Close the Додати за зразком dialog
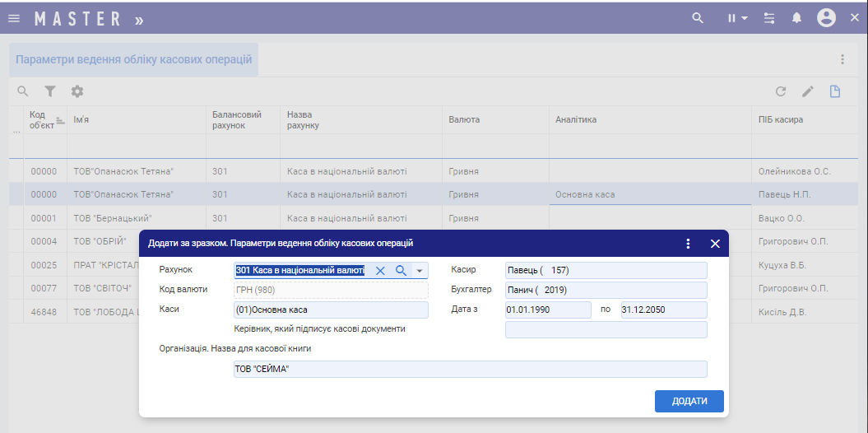868x433 pixels. point(715,244)
